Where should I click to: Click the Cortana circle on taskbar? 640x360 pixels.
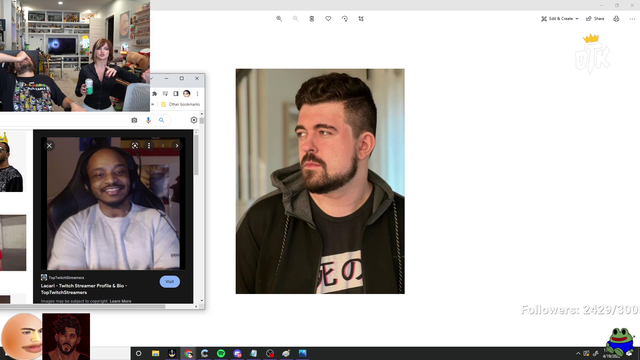139,353
